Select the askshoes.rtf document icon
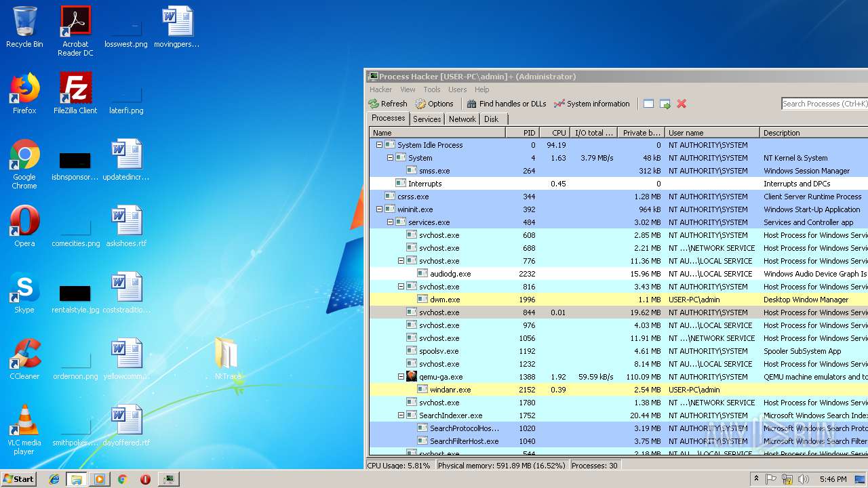The width and height of the screenshot is (868, 488). click(126, 226)
